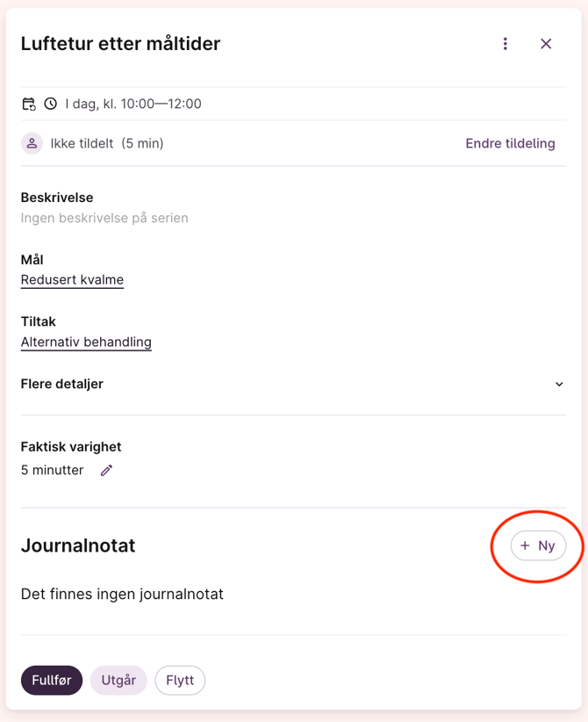The width and height of the screenshot is (588, 722).
Task: Open the Alternativ behandling measure link
Action: pyautogui.click(x=86, y=343)
